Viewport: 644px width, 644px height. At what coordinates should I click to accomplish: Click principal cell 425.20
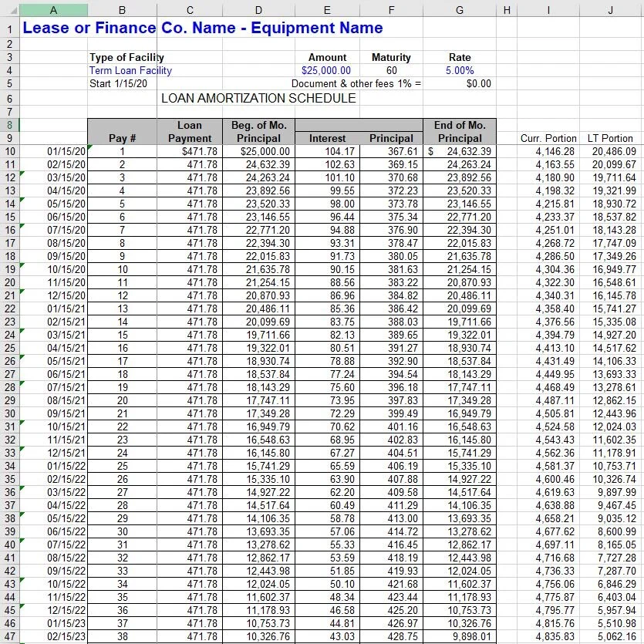(x=391, y=610)
